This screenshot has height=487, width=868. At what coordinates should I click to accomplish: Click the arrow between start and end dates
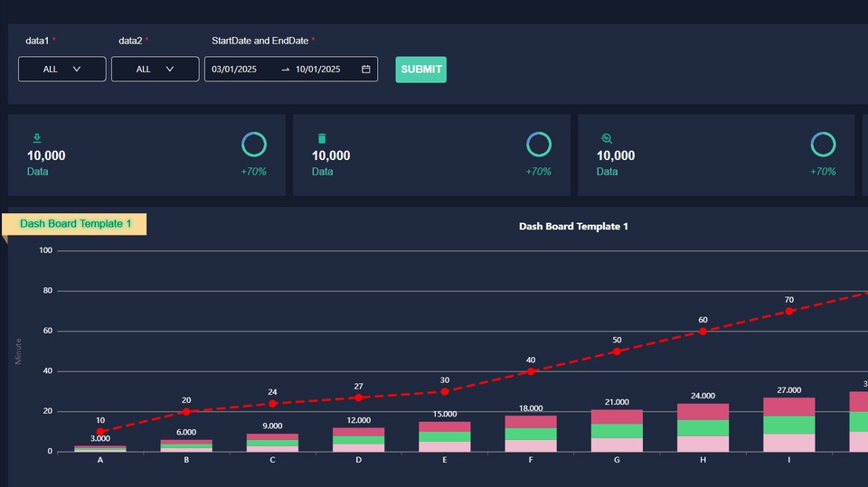[x=285, y=70]
